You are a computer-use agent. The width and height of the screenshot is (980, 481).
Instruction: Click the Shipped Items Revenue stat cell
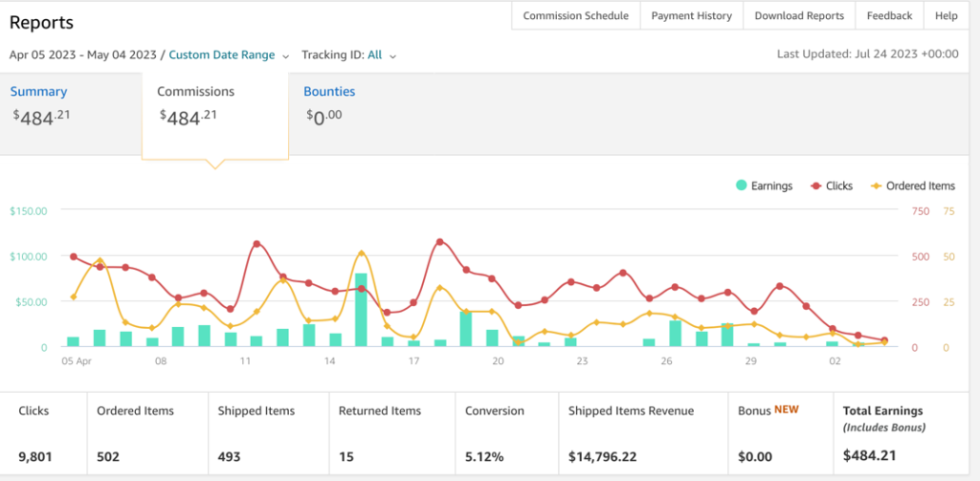pyautogui.click(x=642, y=433)
